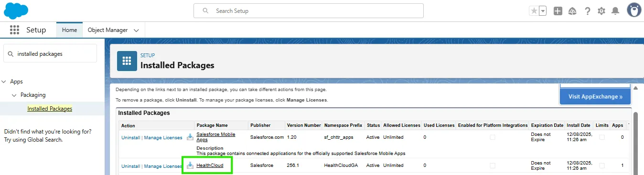Select Salesforce publisher in HealthCloud row
This screenshot has height=175, width=644.
(262, 165)
